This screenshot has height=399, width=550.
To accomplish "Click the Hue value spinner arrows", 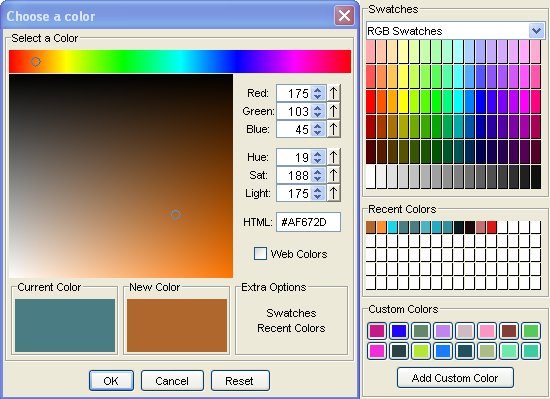I will click(318, 157).
